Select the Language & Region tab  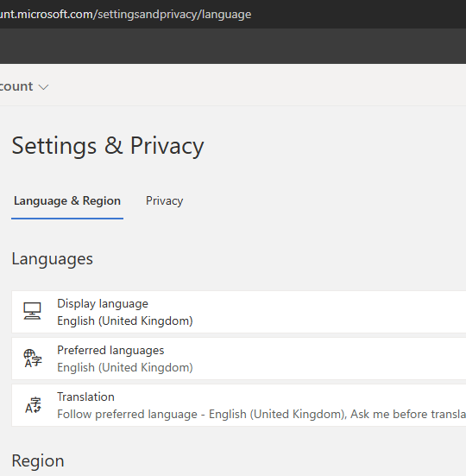tap(67, 201)
